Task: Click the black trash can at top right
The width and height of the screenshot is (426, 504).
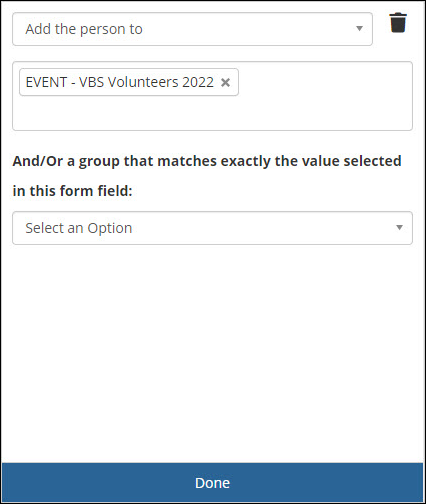Action: tap(398, 23)
